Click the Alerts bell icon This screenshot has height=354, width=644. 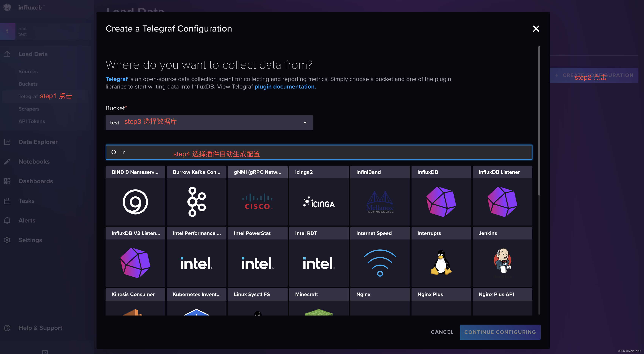pyautogui.click(x=7, y=220)
